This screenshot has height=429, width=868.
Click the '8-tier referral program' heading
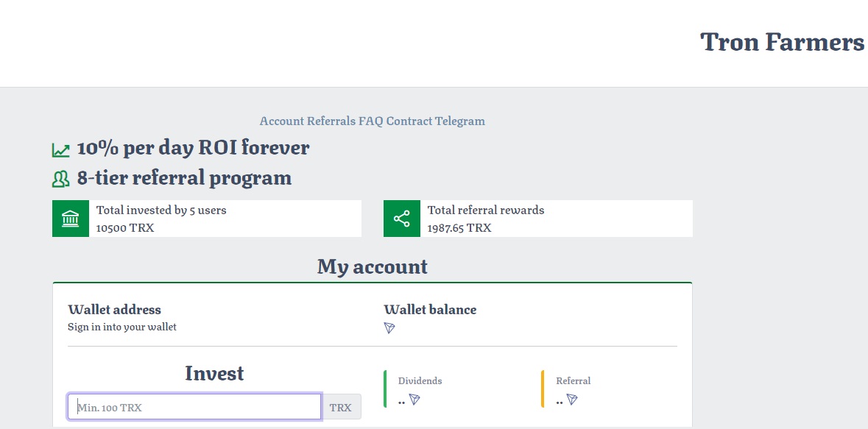click(184, 177)
